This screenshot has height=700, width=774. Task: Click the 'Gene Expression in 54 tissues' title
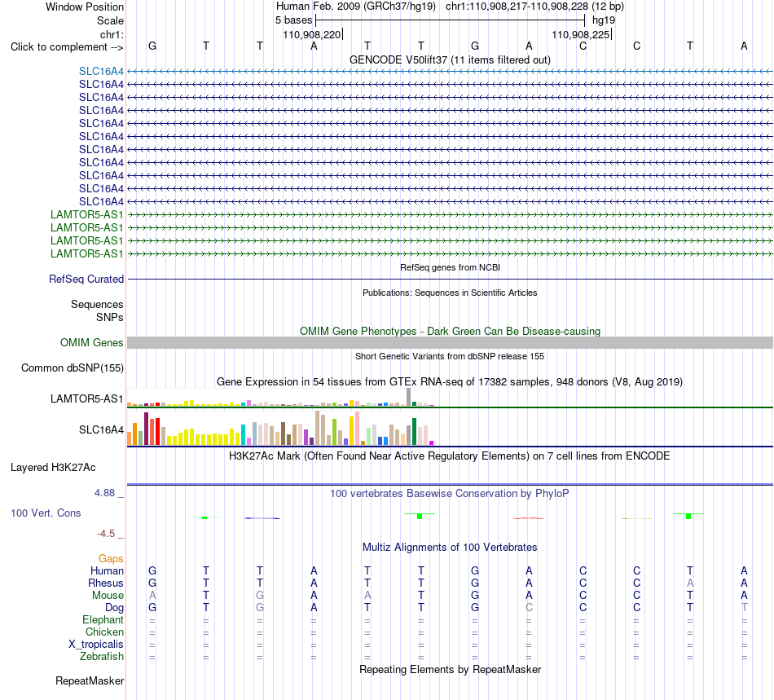tap(450, 381)
